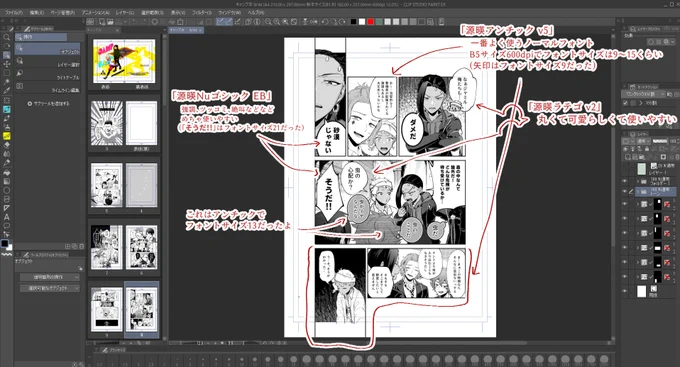The image size is (680, 367).
Task: Open the レイヤー(L) menu
Action: point(125,13)
